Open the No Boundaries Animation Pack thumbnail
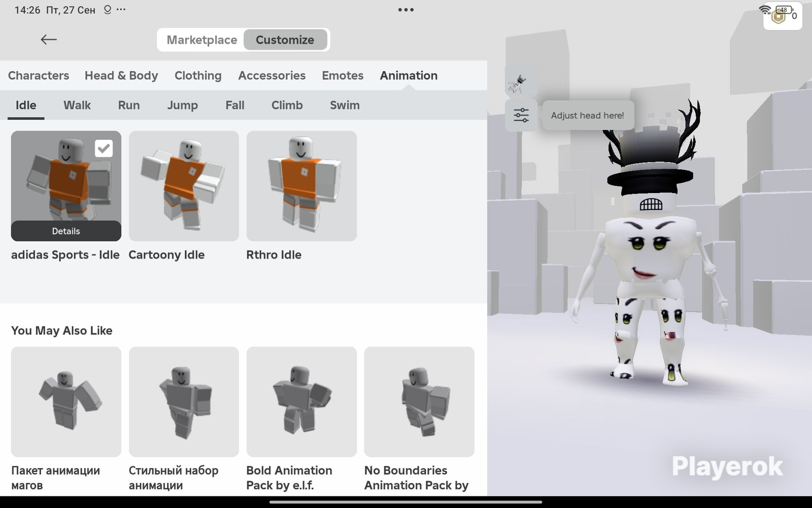This screenshot has width=812, height=508. pos(419,402)
